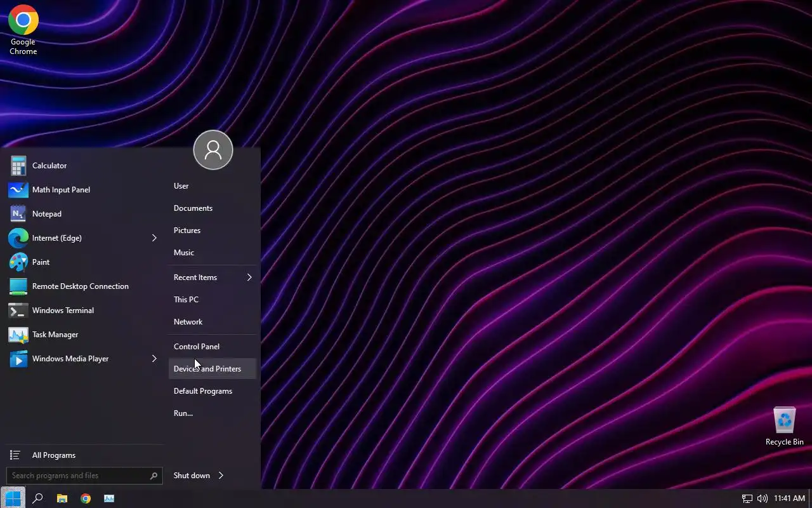Open the volume speaker tray icon
The image size is (812, 508).
tap(763, 498)
